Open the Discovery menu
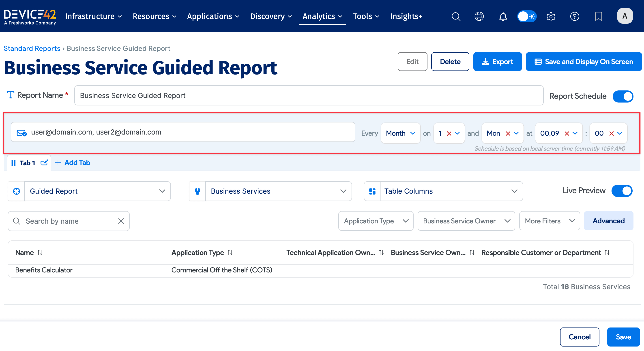This screenshot has height=351, width=644. (271, 17)
